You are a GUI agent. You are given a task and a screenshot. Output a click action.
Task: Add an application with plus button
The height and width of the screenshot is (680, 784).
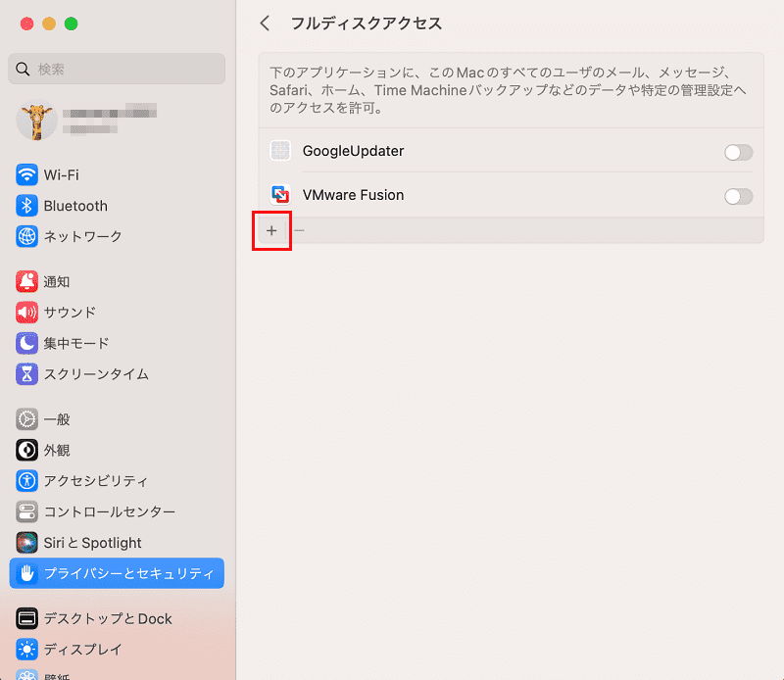coord(271,230)
